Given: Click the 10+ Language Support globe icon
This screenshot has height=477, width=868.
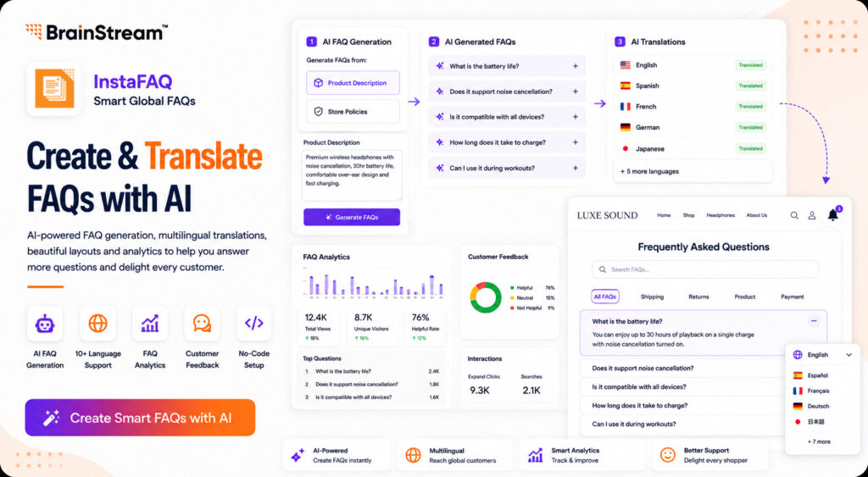Looking at the screenshot, I should pos(98,323).
